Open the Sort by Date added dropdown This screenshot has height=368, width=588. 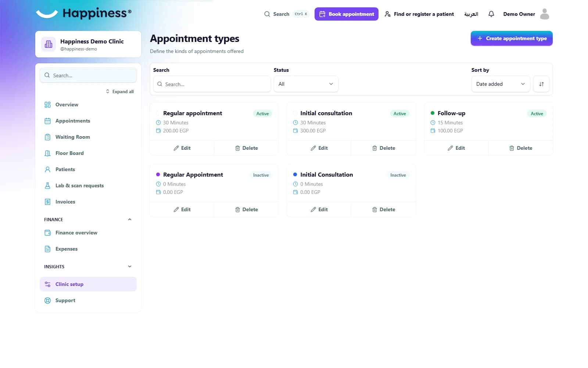pyautogui.click(x=501, y=84)
